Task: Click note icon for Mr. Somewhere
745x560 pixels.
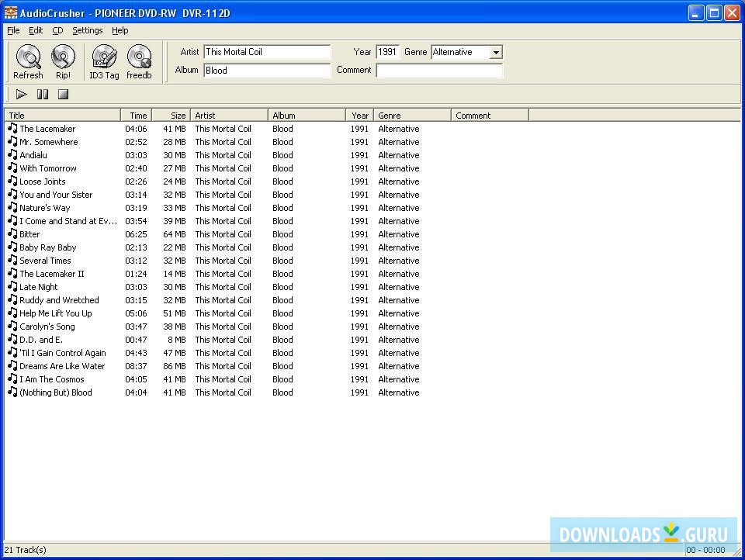Action: point(12,141)
